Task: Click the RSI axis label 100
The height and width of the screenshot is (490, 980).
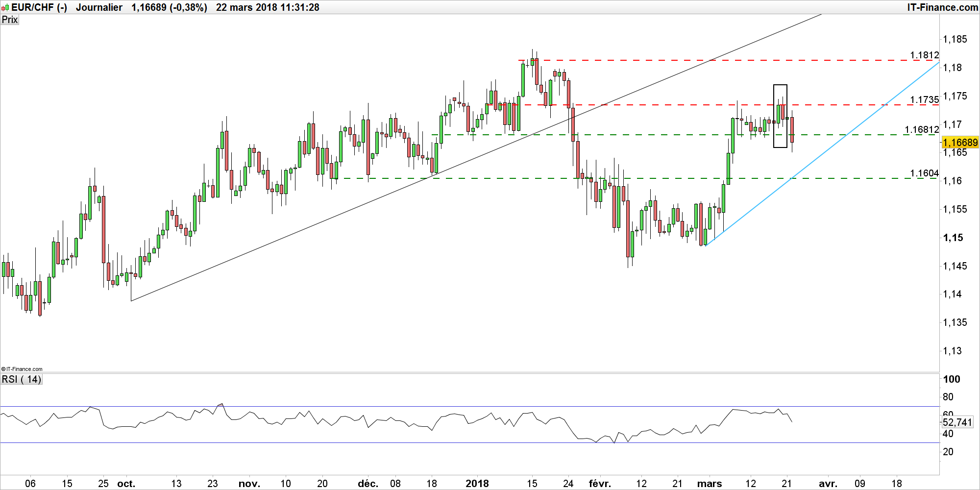Action: coord(952,379)
